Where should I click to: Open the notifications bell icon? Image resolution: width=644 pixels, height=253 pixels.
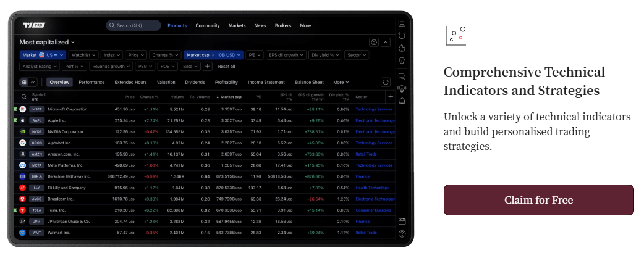click(402, 101)
